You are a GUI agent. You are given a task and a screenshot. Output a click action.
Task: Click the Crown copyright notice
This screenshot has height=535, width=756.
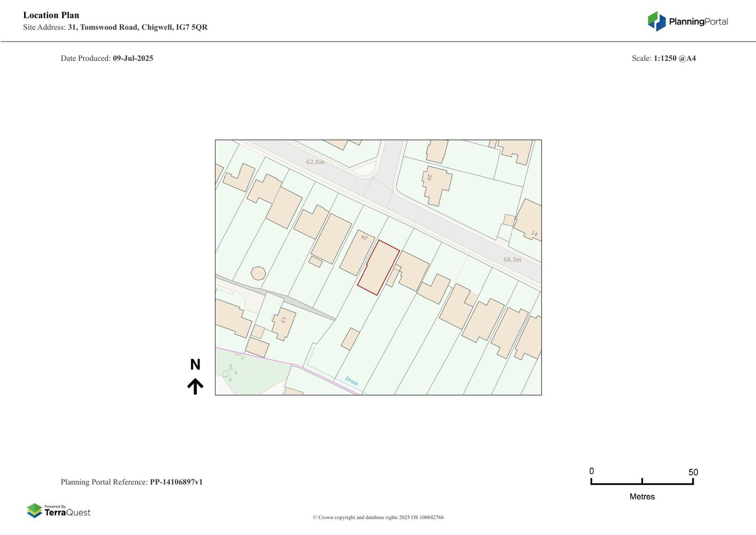click(378, 518)
